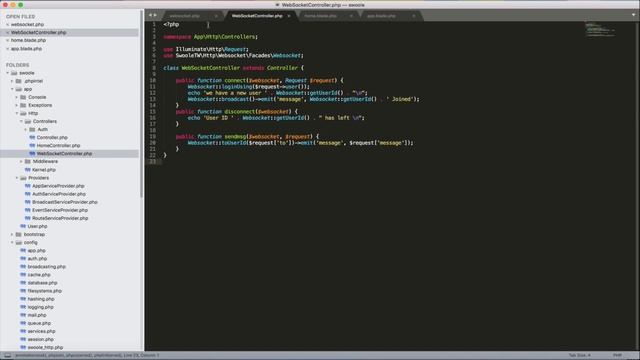Viewport: 640px width, 360px height.
Task: Switch to the websocket.php tab
Action: (192, 16)
